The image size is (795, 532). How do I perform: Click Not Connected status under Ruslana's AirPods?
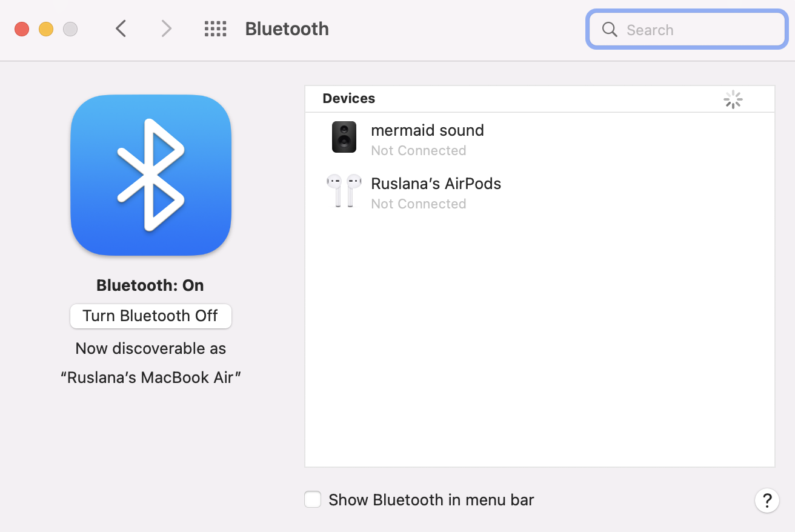pyautogui.click(x=419, y=204)
